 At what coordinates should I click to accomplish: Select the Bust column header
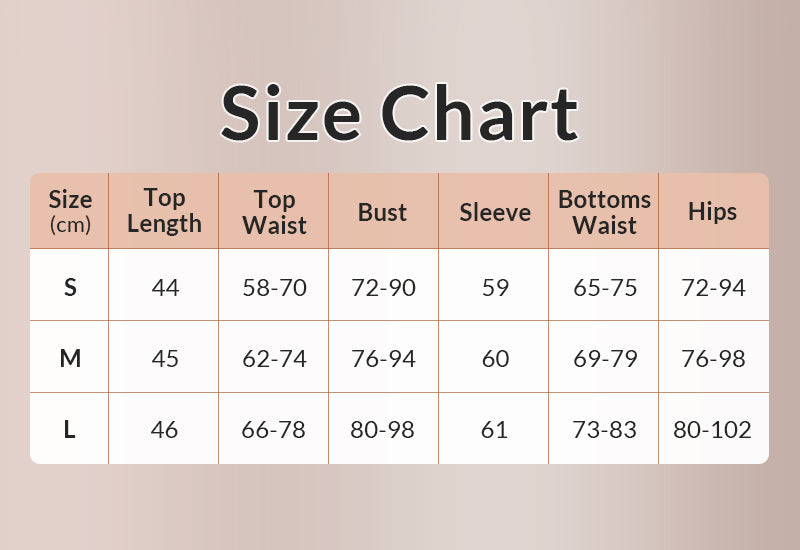pyautogui.click(x=383, y=212)
